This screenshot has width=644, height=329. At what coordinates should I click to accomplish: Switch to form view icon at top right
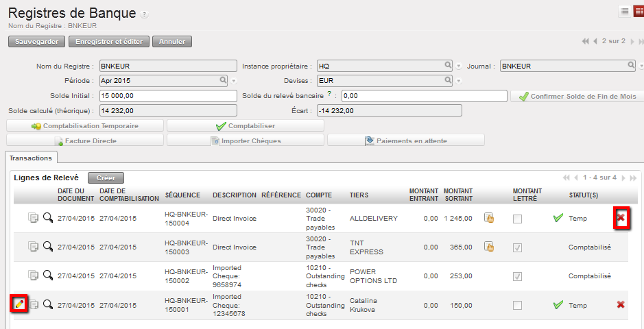click(x=637, y=11)
